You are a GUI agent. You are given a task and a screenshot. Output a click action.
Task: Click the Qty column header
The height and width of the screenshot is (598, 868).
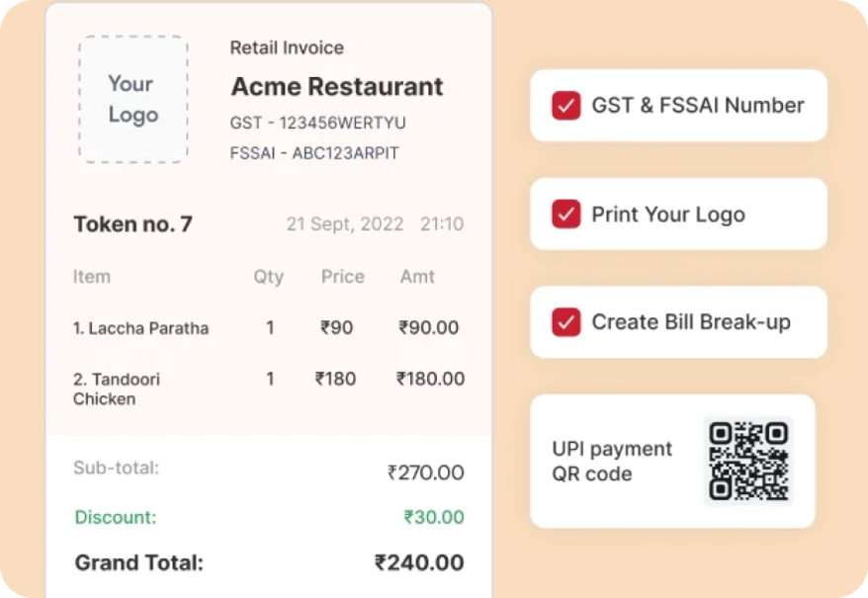tap(269, 277)
